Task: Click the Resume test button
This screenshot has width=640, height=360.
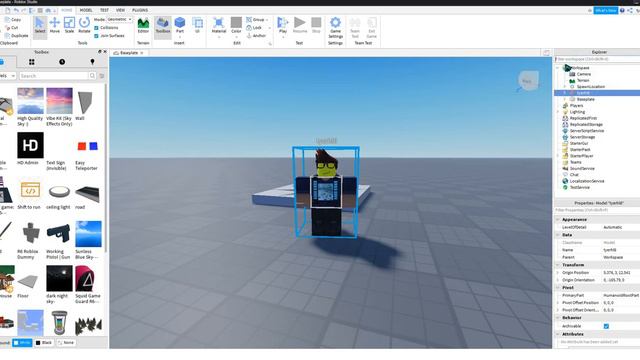Action: [300, 25]
